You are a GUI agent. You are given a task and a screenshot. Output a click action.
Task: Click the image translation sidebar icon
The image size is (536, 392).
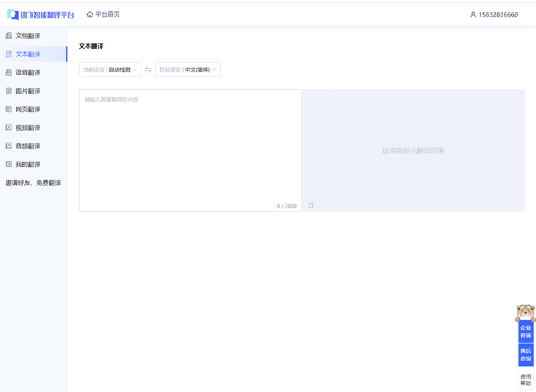9,90
